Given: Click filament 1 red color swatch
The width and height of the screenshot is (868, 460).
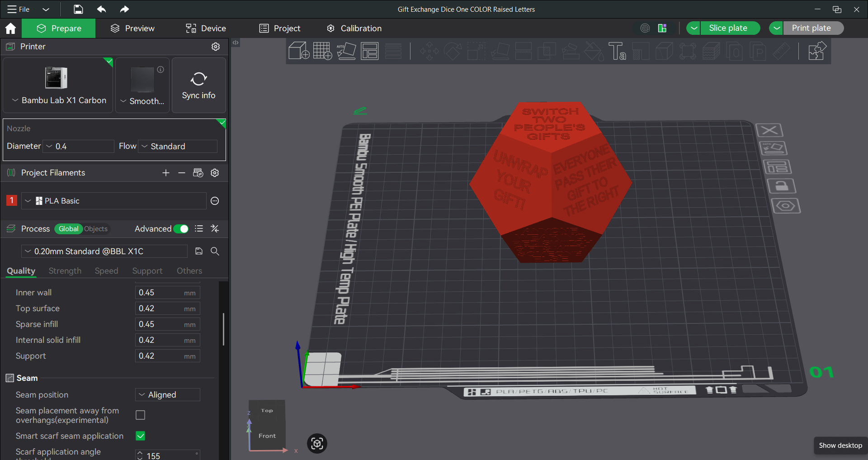Looking at the screenshot, I should pyautogui.click(x=12, y=200).
